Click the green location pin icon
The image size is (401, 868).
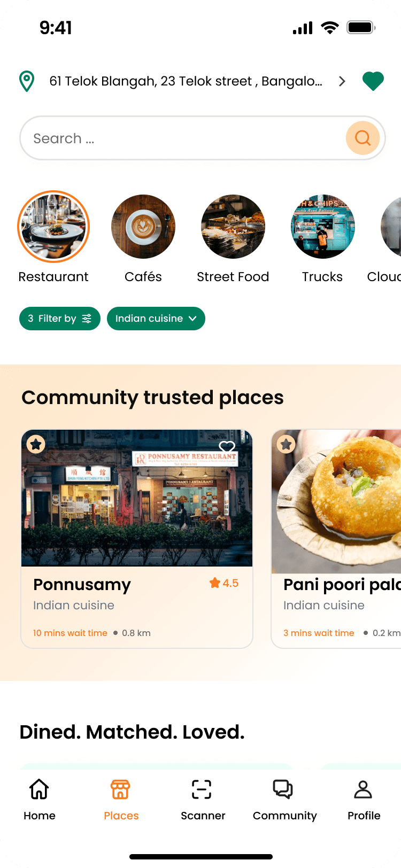click(x=27, y=81)
